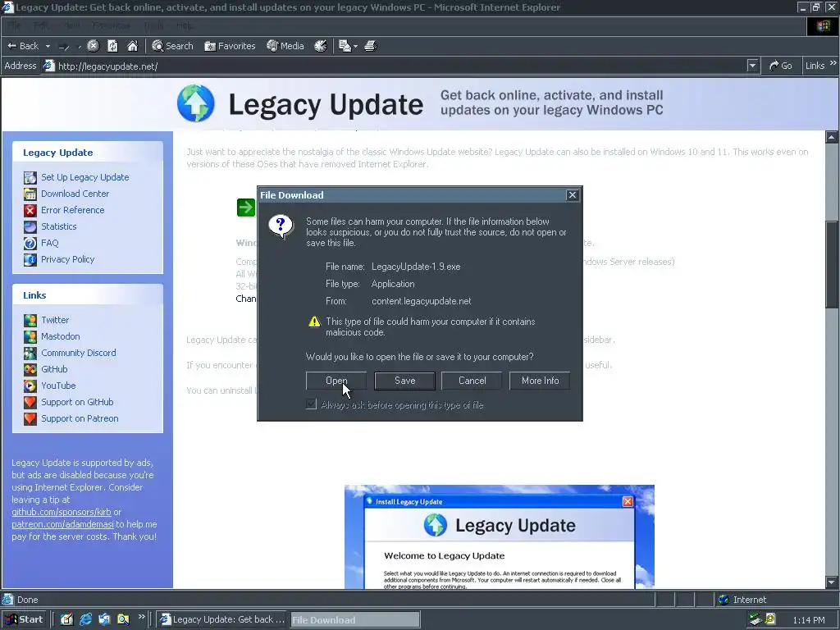Open the Tools menu
Screen dimensions: 840x630
(x=153, y=25)
